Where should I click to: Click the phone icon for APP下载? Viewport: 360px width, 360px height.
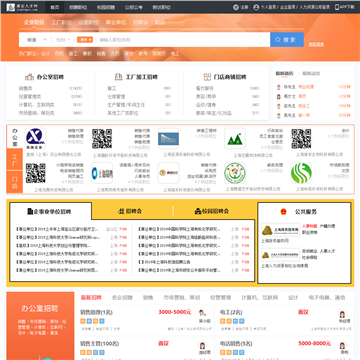coord(337,7)
